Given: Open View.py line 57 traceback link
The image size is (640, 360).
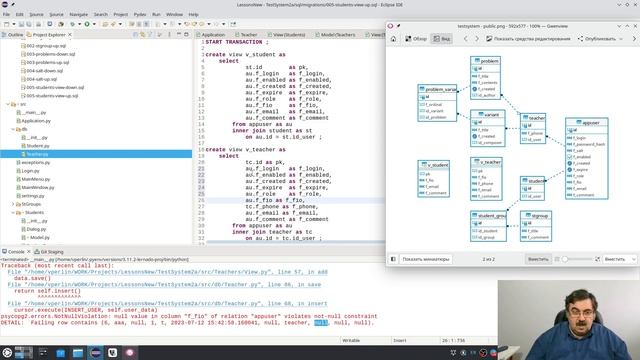Looking at the screenshot, I should point(167,272).
